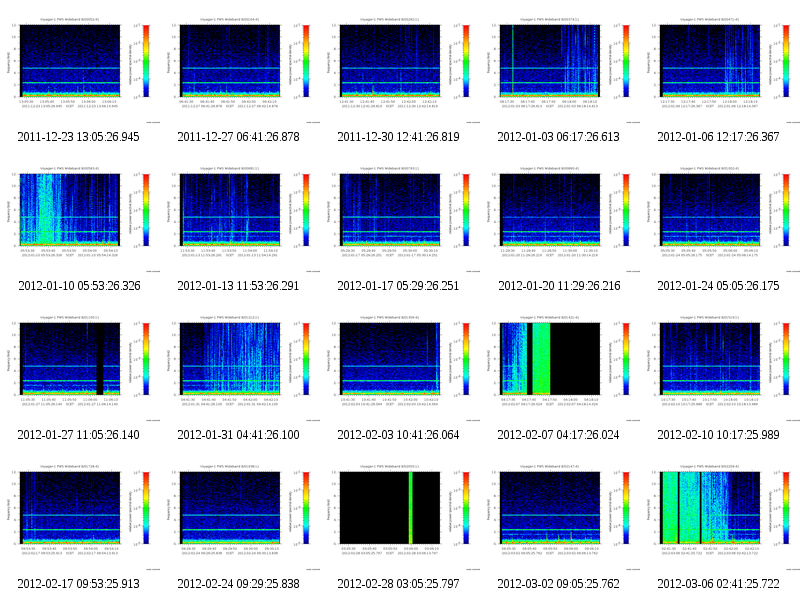Click the caption 2012-02-10 10:17:25.989
Viewport: 800px width, 596px height.
pos(718,435)
